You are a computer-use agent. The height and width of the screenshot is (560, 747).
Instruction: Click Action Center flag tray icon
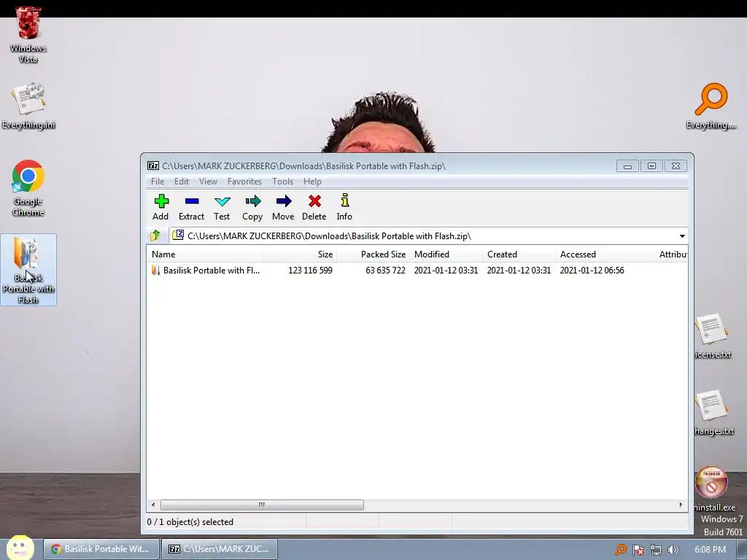[638, 550]
